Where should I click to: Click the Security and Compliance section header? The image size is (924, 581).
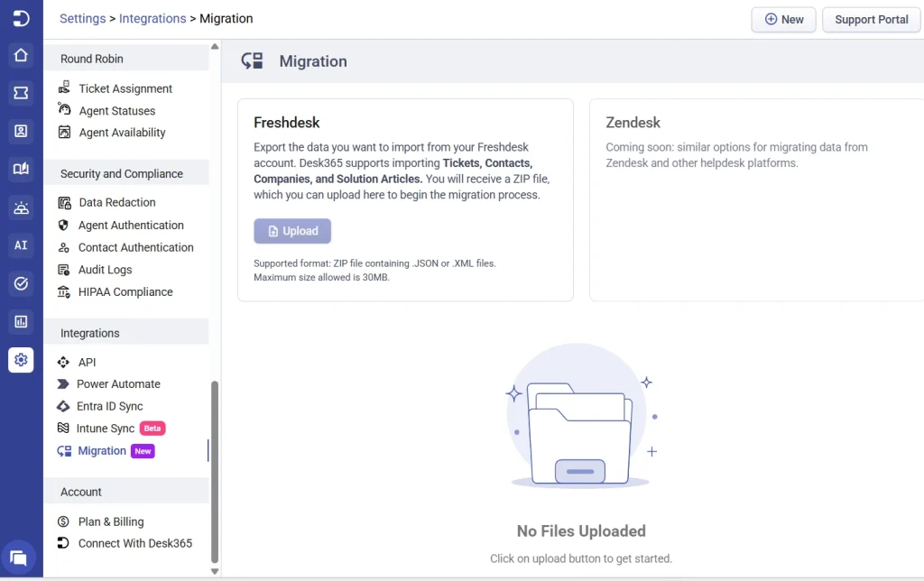coord(126,173)
